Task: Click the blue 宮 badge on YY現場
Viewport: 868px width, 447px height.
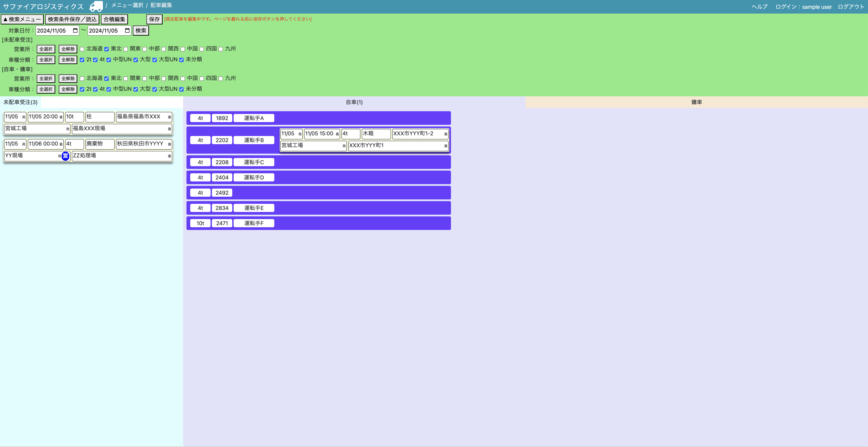Action: point(65,156)
